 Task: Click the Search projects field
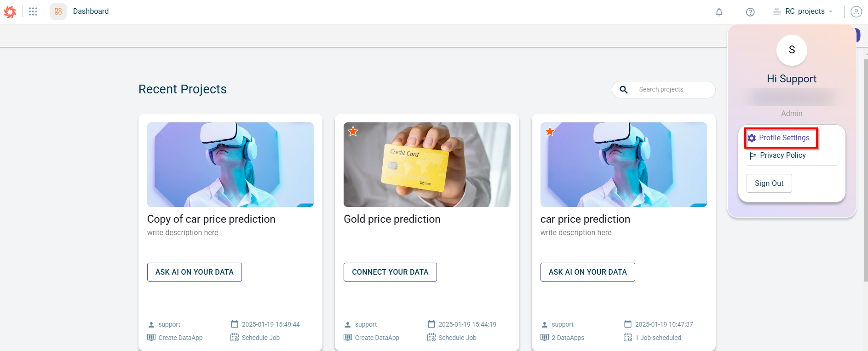coord(672,90)
